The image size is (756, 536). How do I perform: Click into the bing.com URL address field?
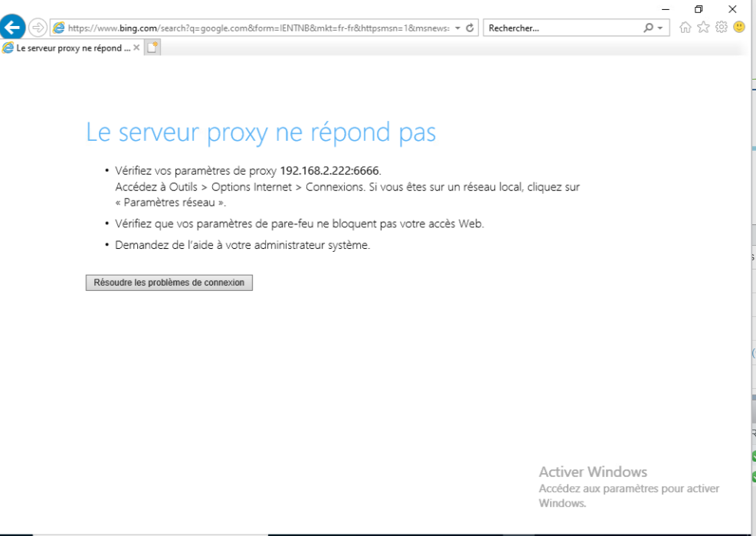(x=253, y=28)
